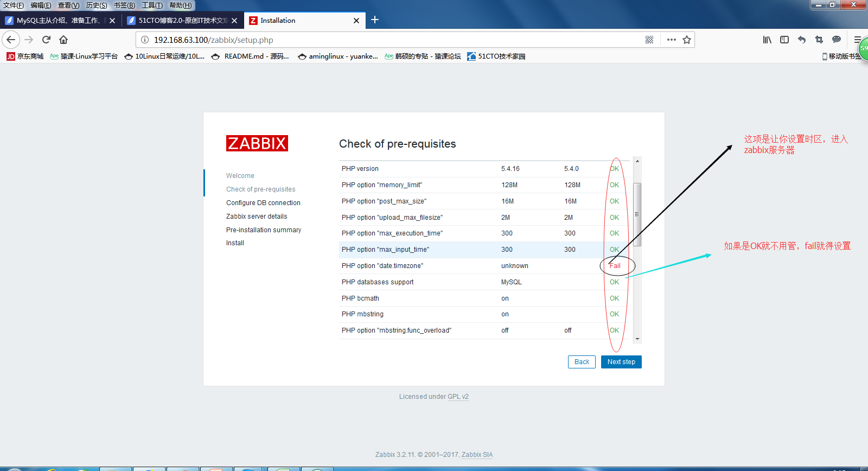Show site information icon in address bar
This screenshot has height=471, width=868.
pos(145,40)
